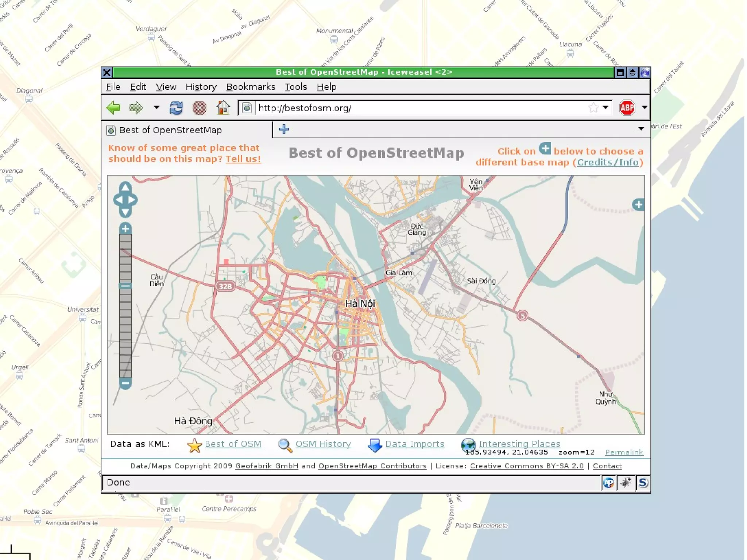Viewport: 747px width, 560px height.
Task: Open the Interesting Places KML link
Action: pos(519,444)
